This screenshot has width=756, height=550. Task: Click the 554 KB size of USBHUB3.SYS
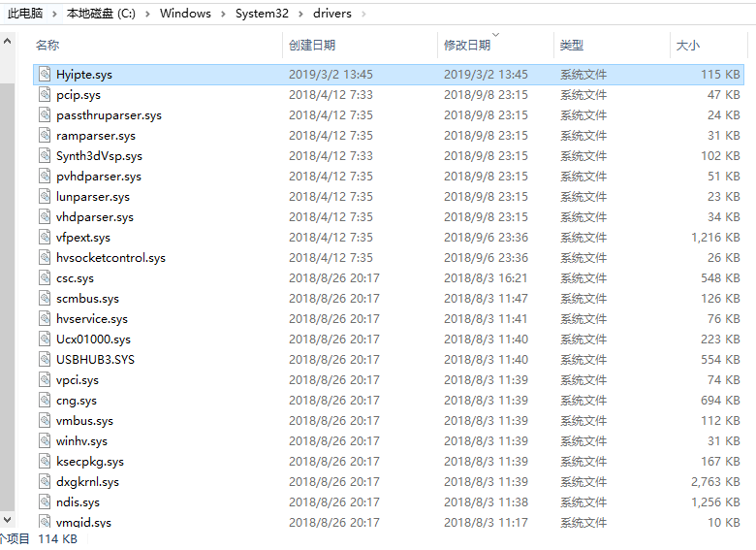(720, 360)
